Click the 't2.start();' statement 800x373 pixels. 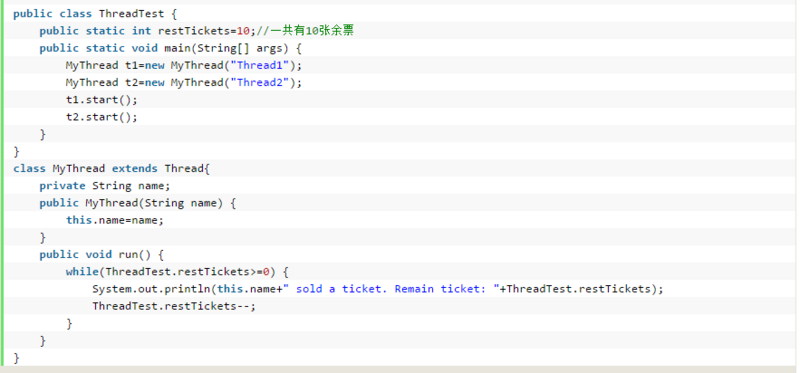coord(102,117)
